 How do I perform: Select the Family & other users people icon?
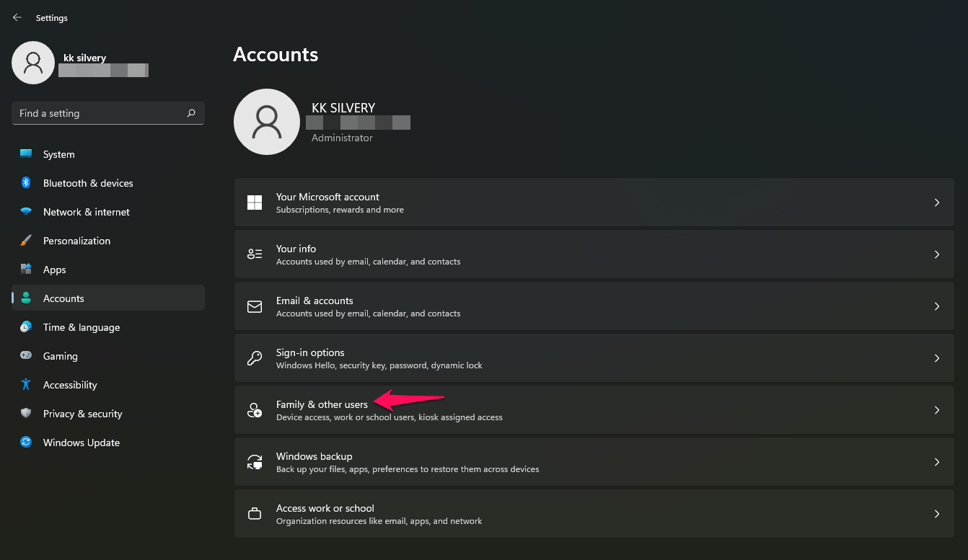click(x=255, y=409)
